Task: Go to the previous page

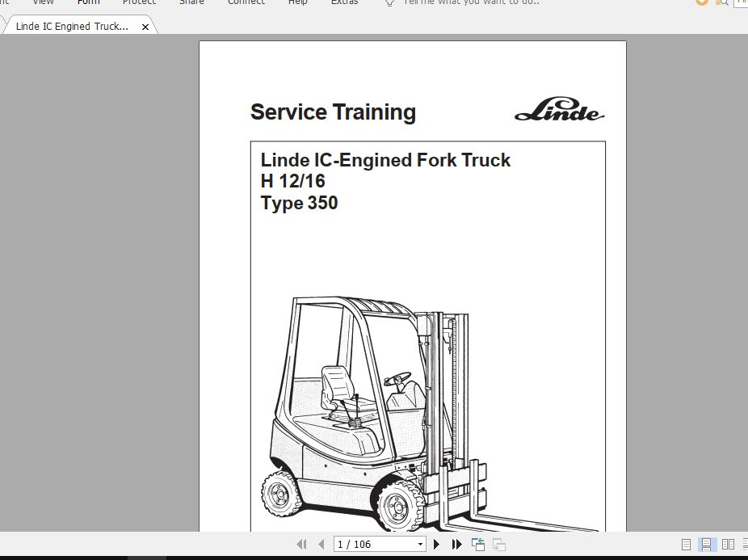Action: (x=321, y=545)
